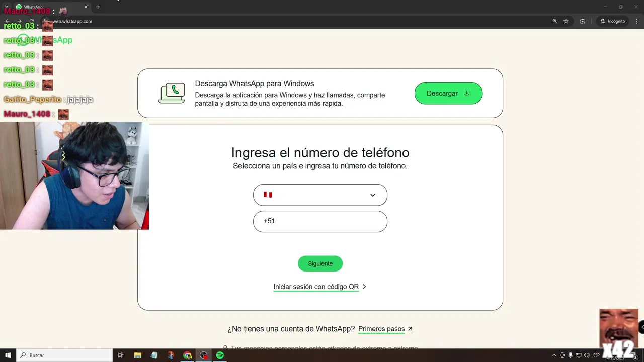Viewport: 644px width, 362px height.
Task: Click the Incógnito profile indicator
Action: point(613,21)
